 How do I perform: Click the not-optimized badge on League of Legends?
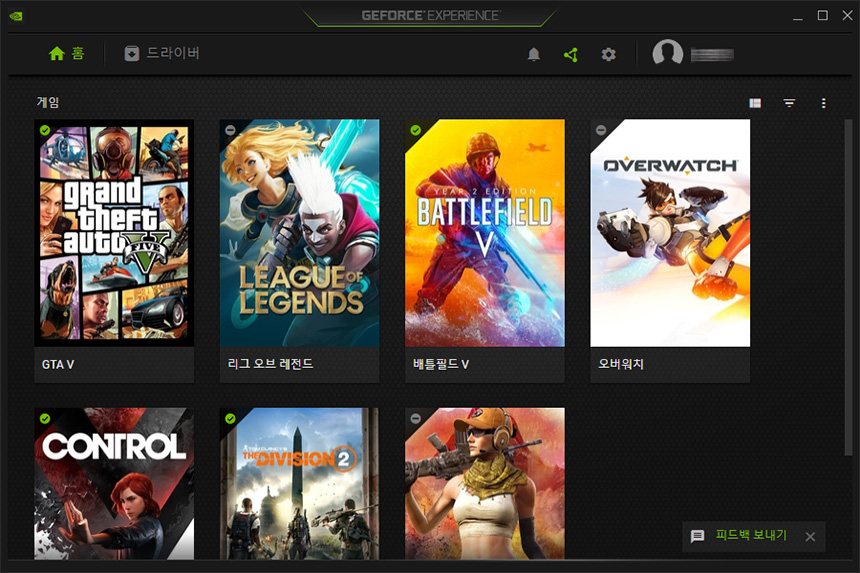230,130
